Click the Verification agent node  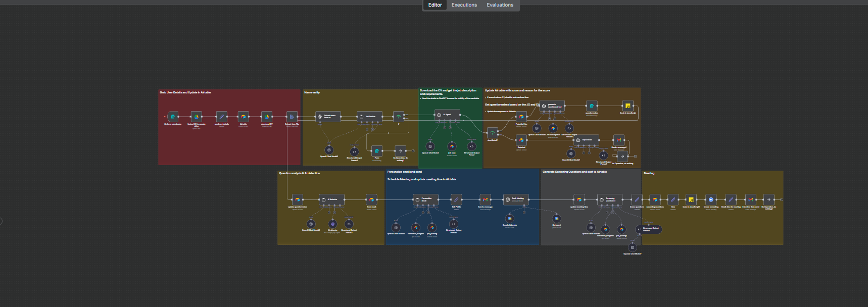369,117
